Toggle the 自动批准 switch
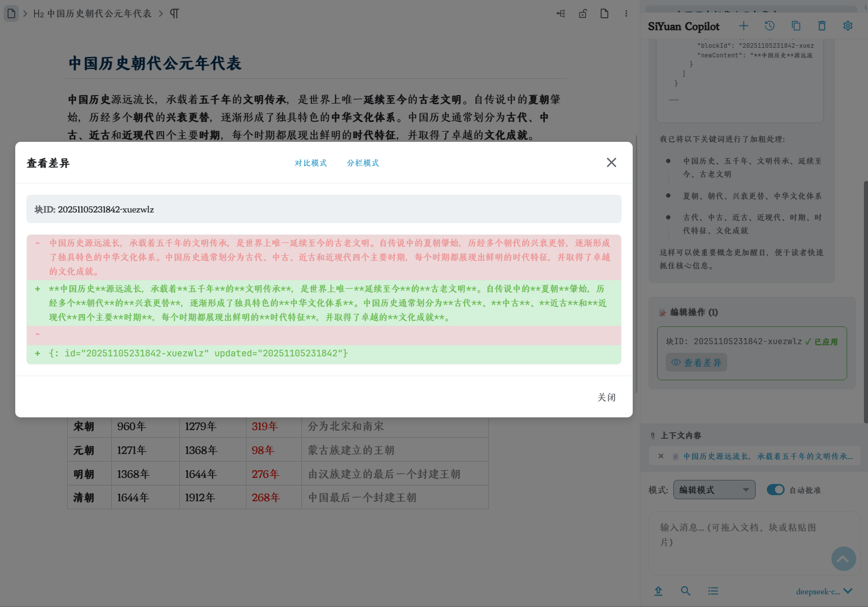The width and height of the screenshot is (868, 607). coord(776,490)
